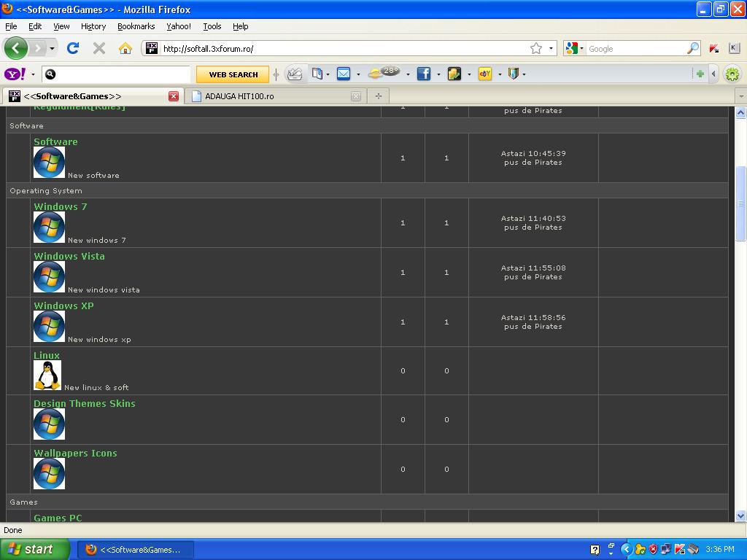Switch to the ADAUGA HIT100.ro tab
Screen dimensions: 747x560
tap(274, 96)
